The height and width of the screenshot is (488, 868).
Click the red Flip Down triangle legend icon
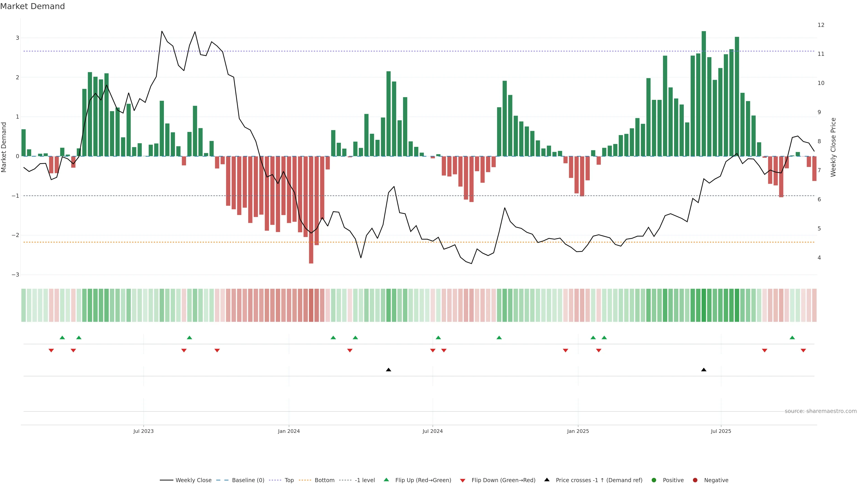(463, 480)
